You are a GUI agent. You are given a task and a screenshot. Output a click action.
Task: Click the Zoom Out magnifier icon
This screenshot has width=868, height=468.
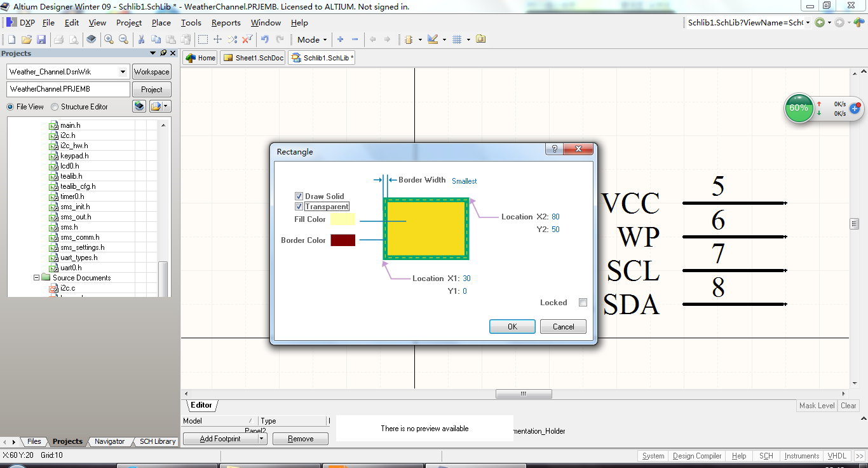[123, 39]
